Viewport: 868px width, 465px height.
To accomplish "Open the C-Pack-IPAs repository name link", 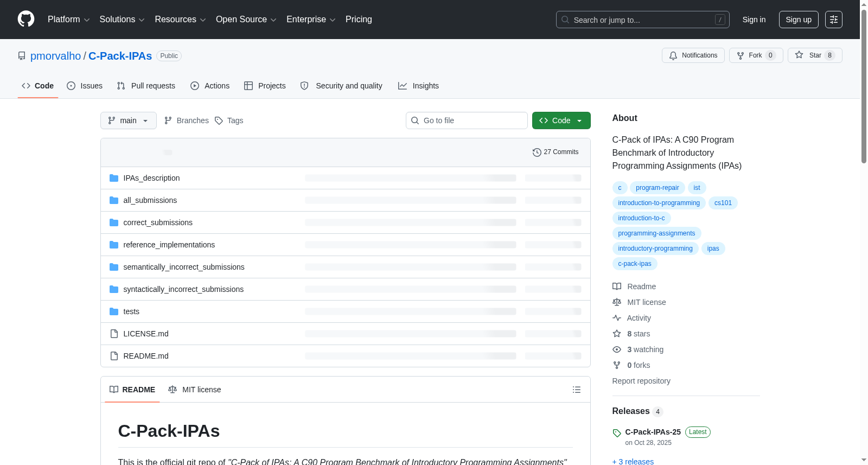I will (x=120, y=56).
